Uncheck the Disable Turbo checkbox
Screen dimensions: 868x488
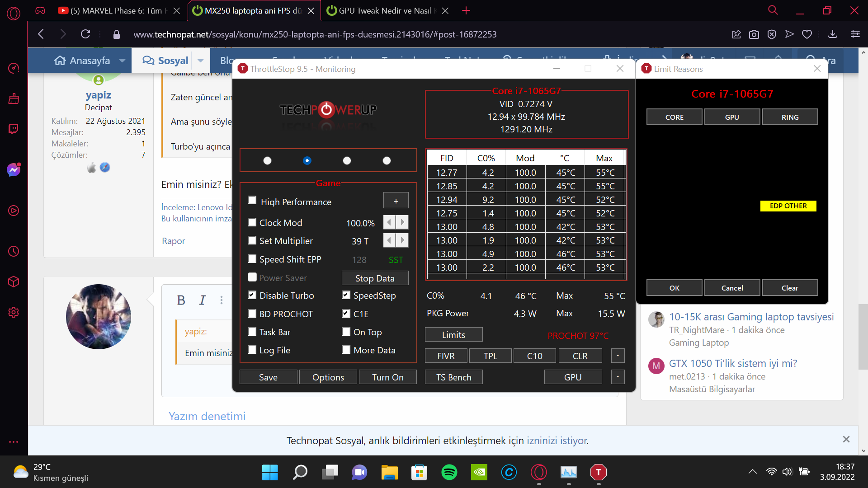[252, 295]
